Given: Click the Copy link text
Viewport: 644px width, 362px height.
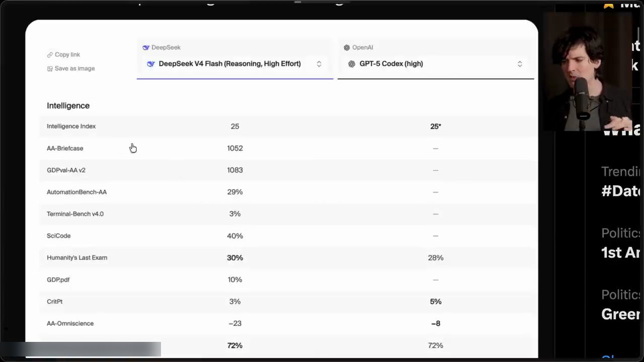Looking at the screenshot, I should (x=67, y=55).
